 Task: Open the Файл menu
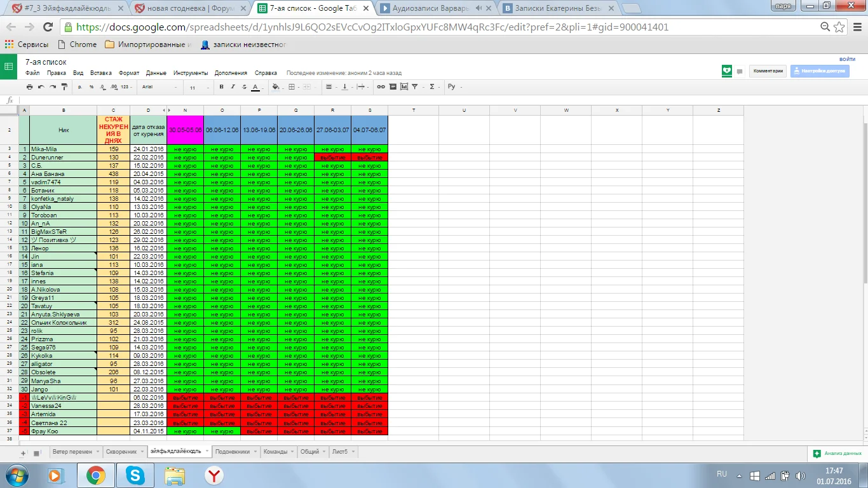click(x=32, y=73)
